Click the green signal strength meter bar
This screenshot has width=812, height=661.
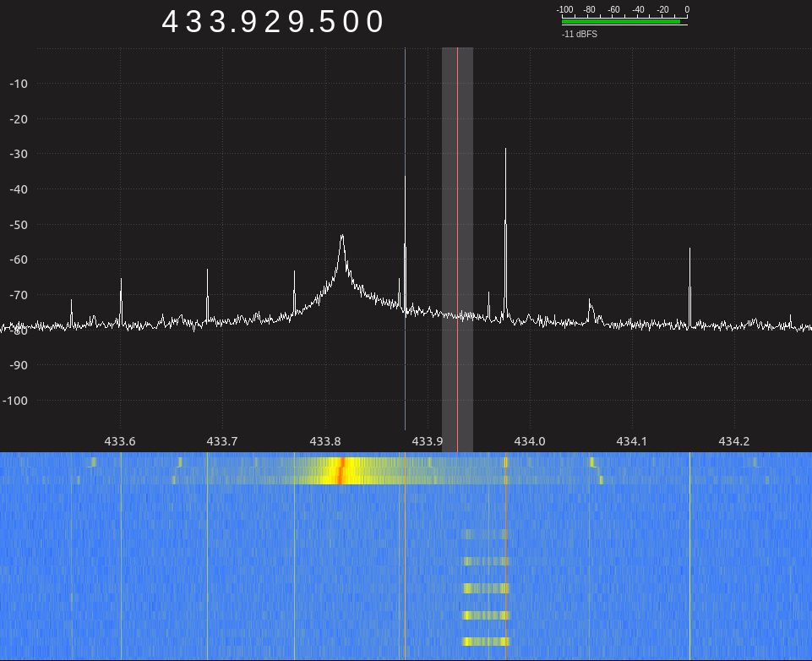pyautogui.click(x=620, y=22)
